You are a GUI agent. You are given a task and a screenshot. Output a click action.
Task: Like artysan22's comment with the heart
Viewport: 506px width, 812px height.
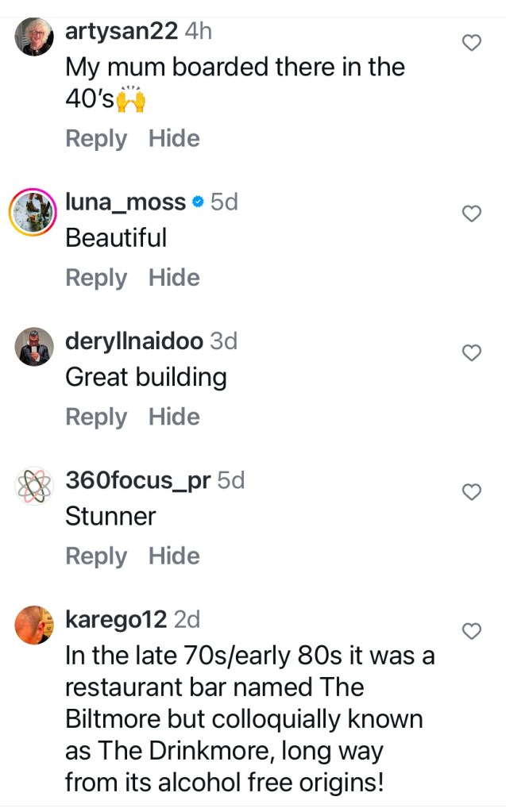point(472,43)
